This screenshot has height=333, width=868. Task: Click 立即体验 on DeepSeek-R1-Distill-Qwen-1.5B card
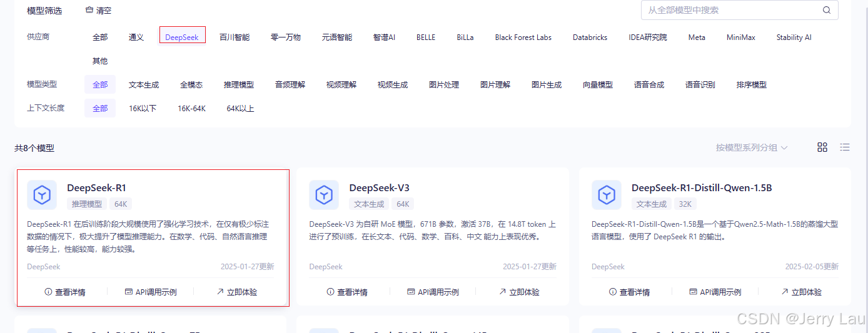coord(802,292)
